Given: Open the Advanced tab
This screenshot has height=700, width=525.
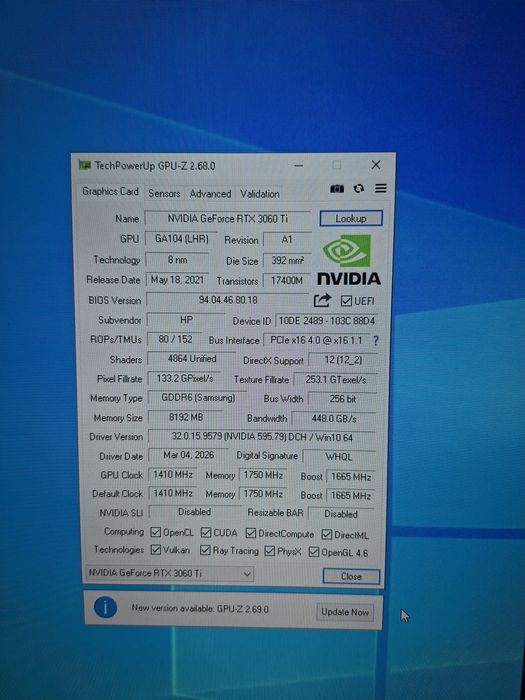Looking at the screenshot, I should pyautogui.click(x=210, y=194).
